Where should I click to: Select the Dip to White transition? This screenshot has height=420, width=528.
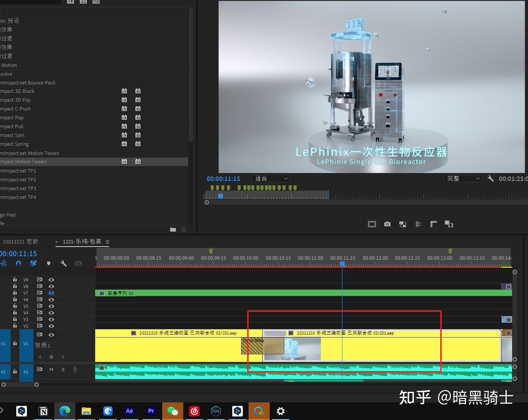click(262, 346)
